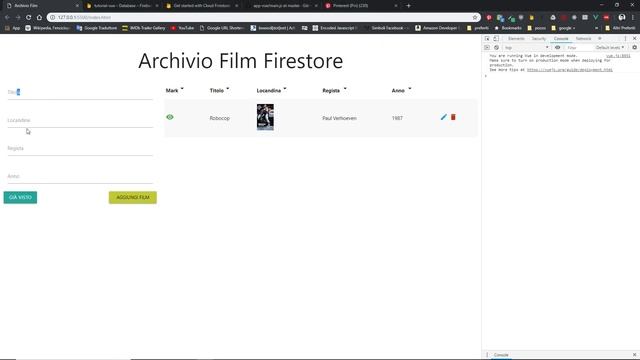Sort table by Regista column arrow

click(345, 89)
